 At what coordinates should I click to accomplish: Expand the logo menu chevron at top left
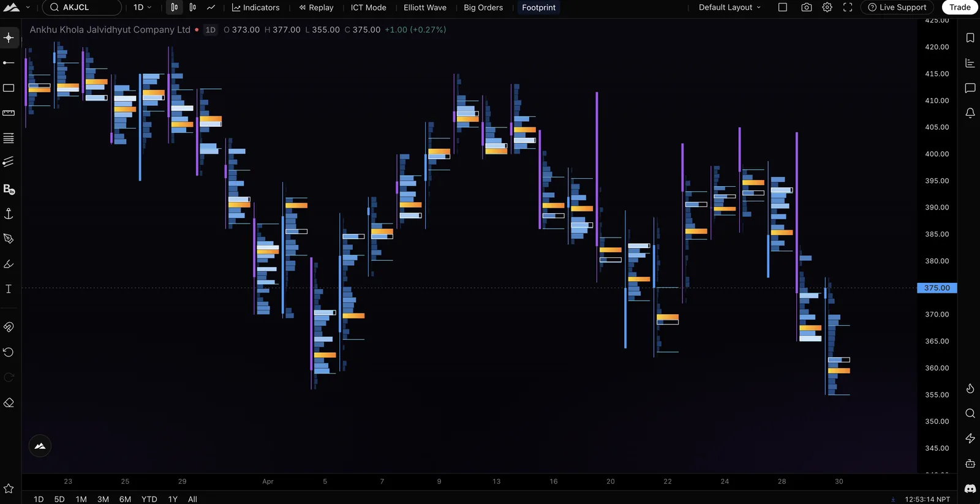pyautogui.click(x=28, y=7)
